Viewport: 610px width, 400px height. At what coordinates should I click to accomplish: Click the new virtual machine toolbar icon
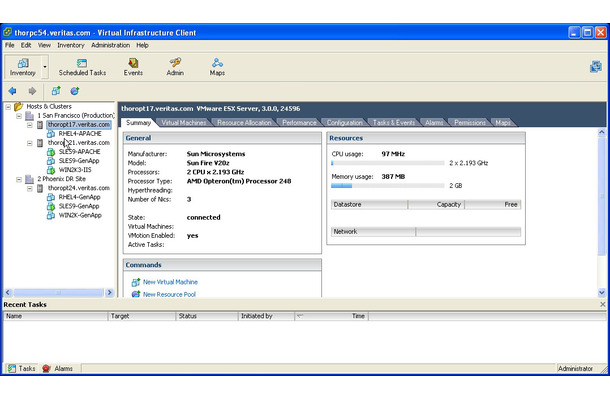coord(56,91)
